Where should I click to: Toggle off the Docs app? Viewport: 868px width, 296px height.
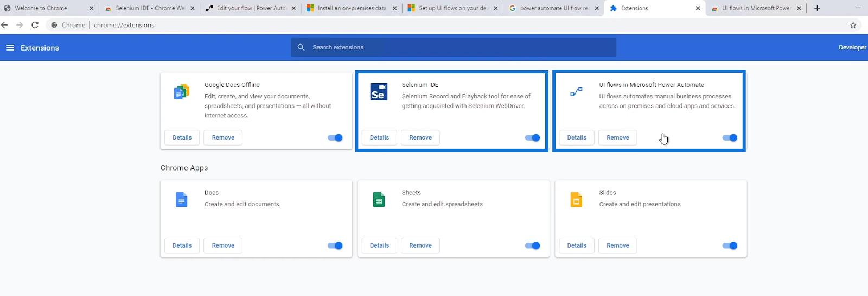335,245
